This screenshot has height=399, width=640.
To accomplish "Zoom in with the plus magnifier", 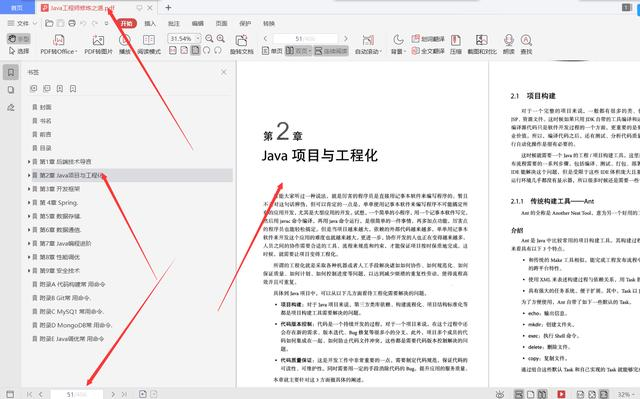I will click(x=221, y=38).
